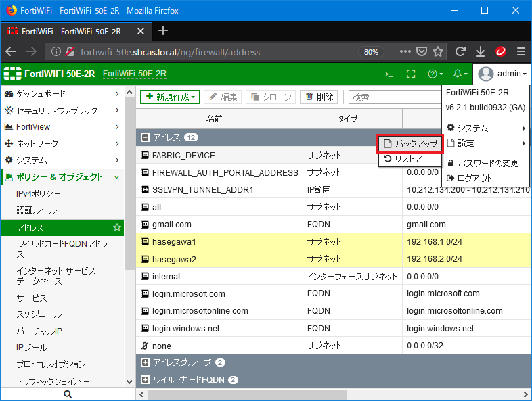Click the sidebar search magnifier icon
This screenshot has width=532, height=401.
(68, 394)
